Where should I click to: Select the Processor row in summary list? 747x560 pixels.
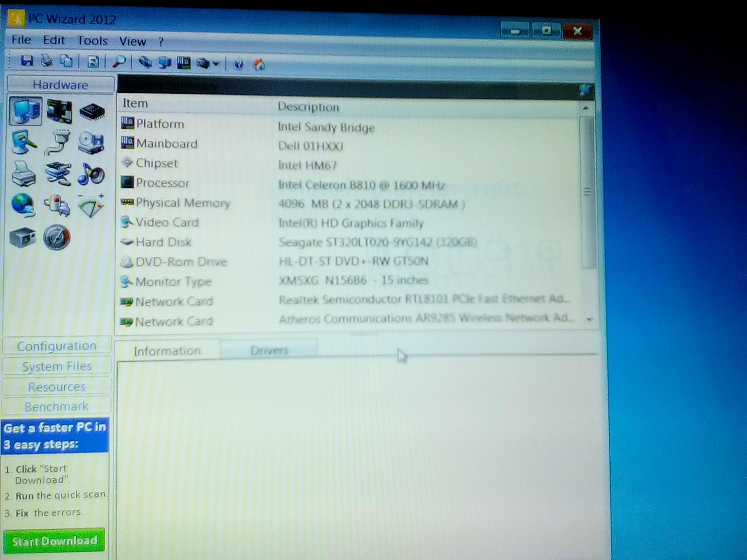click(x=162, y=183)
